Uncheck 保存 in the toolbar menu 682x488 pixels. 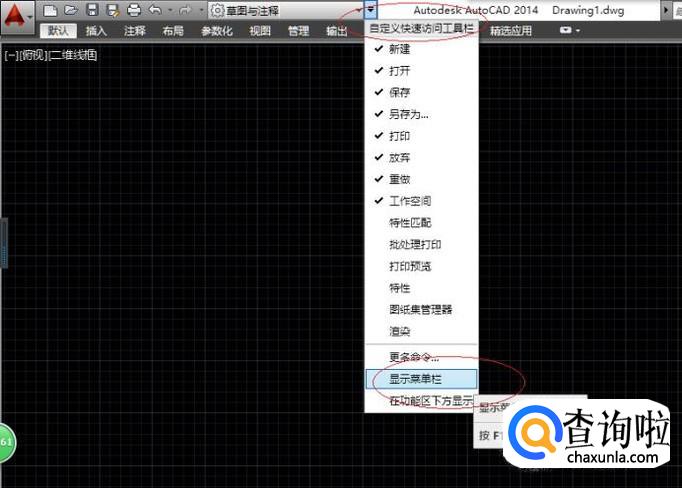[x=421, y=92]
